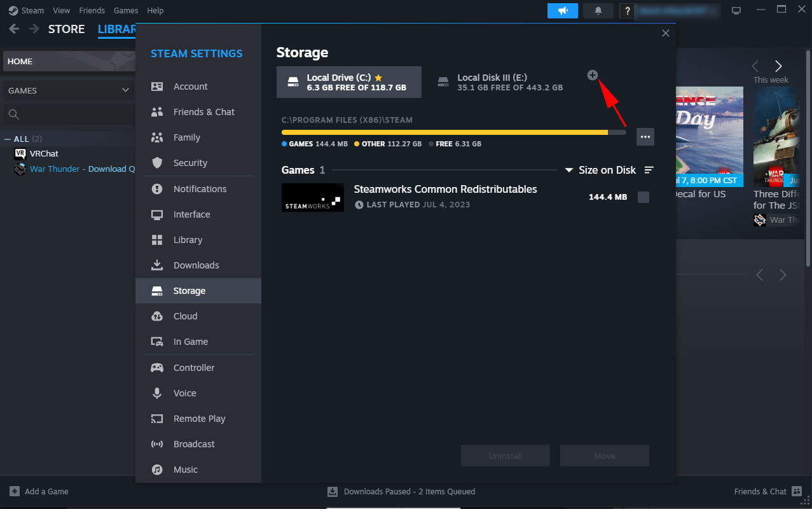Close the Steam Settings dialog
812x509 pixels.
665,33
